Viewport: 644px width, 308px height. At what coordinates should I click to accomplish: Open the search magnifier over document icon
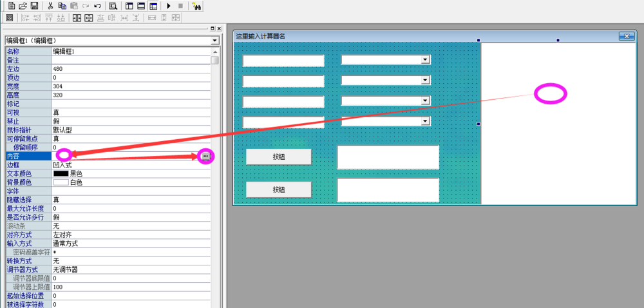point(113,6)
